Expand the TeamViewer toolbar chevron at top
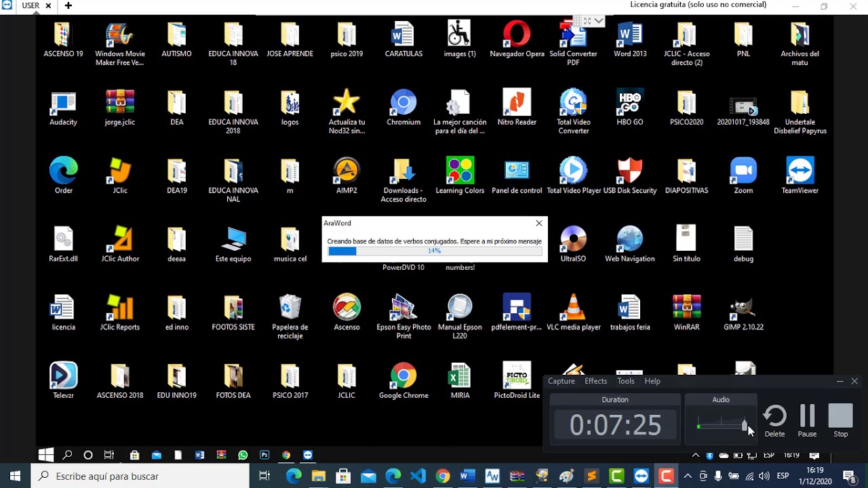 pos(598,21)
